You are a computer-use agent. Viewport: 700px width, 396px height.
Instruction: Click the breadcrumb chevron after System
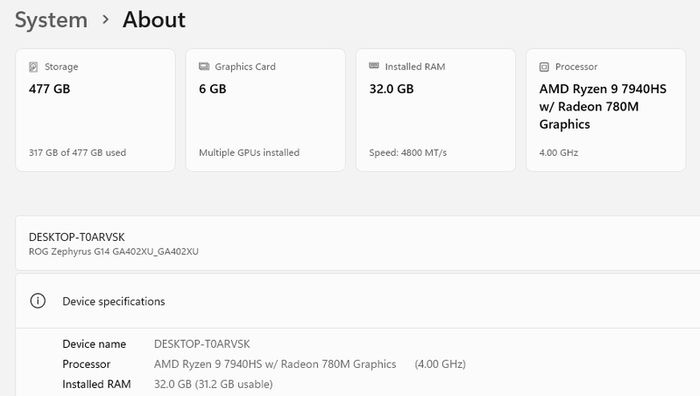coord(105,20)
